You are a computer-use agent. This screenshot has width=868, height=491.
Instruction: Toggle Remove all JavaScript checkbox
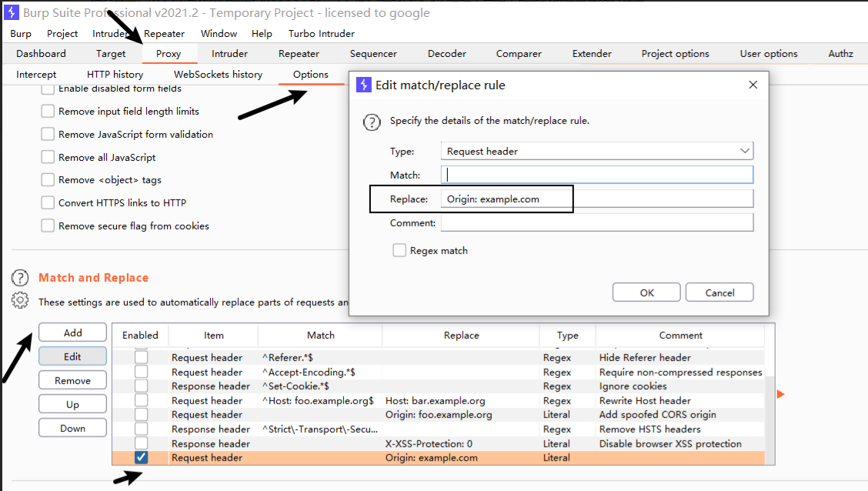(x=48, y=157)
